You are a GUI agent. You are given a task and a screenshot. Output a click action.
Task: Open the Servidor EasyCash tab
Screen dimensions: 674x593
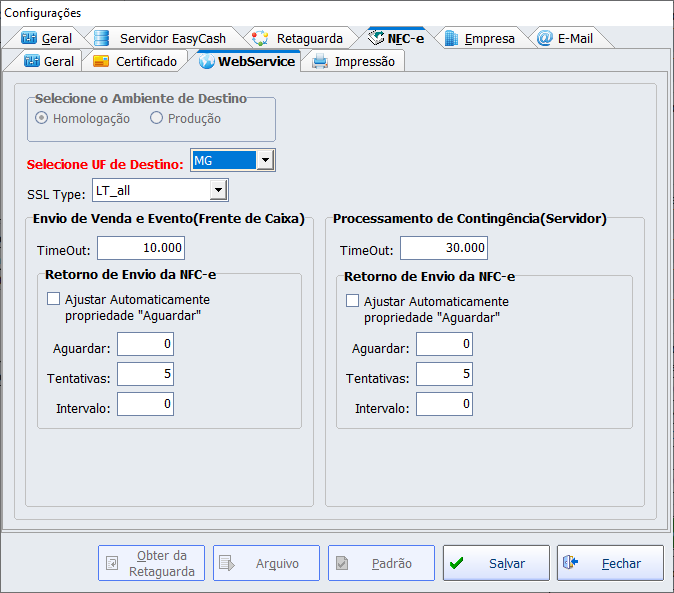tap(160, 39)
